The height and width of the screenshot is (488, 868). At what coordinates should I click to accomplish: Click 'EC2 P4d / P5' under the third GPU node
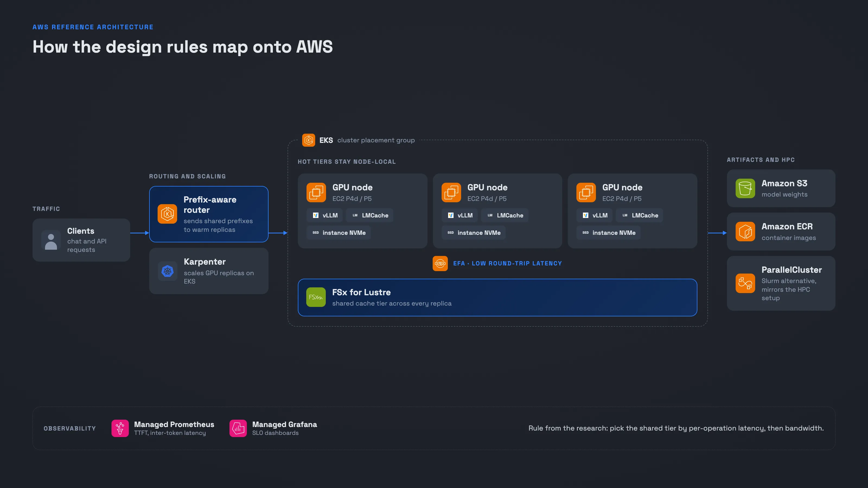[622, 199]
